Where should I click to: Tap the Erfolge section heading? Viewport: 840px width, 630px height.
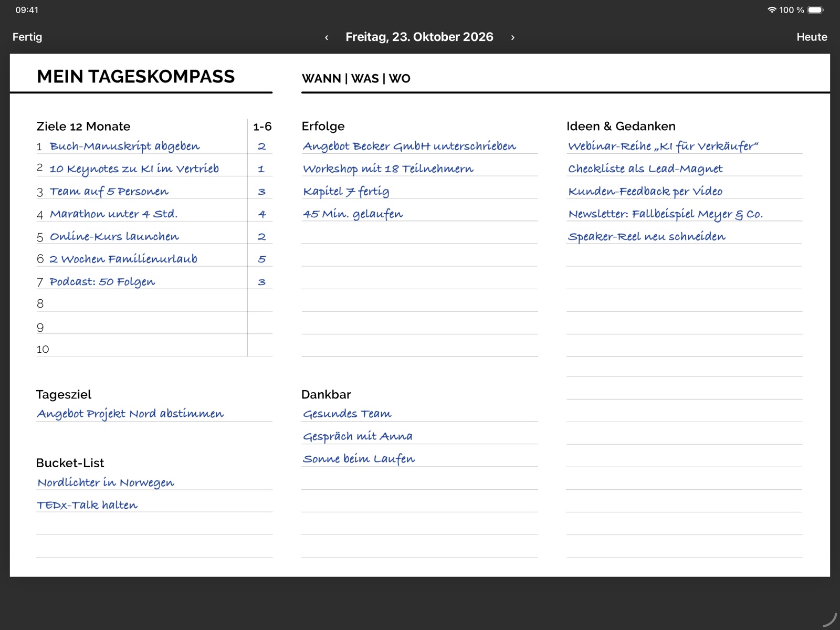tap(323, 126)
